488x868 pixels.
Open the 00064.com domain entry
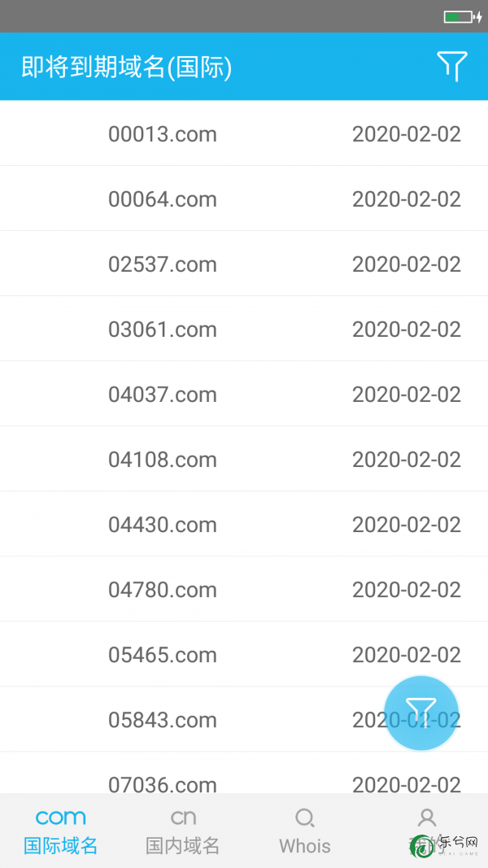[x=244, y=198]
